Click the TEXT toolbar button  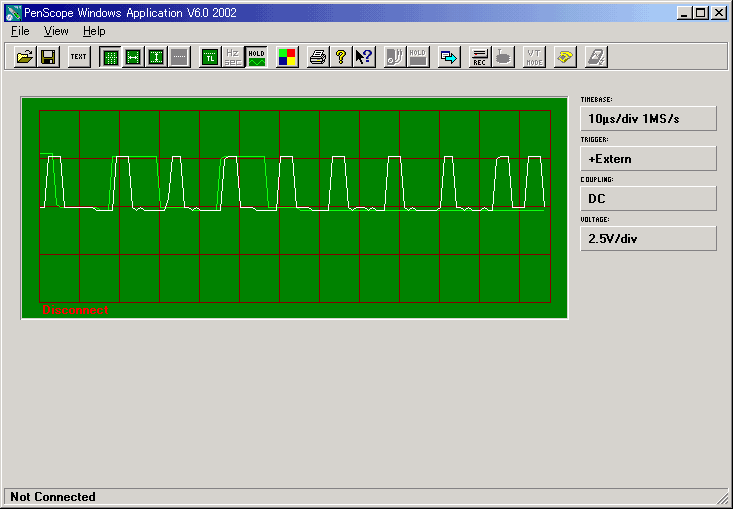coord(79,57)
